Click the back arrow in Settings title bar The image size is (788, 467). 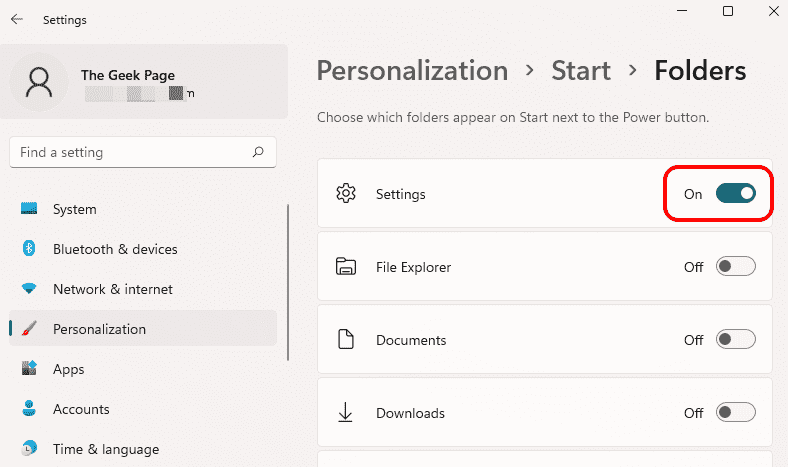tap(17, 20)
